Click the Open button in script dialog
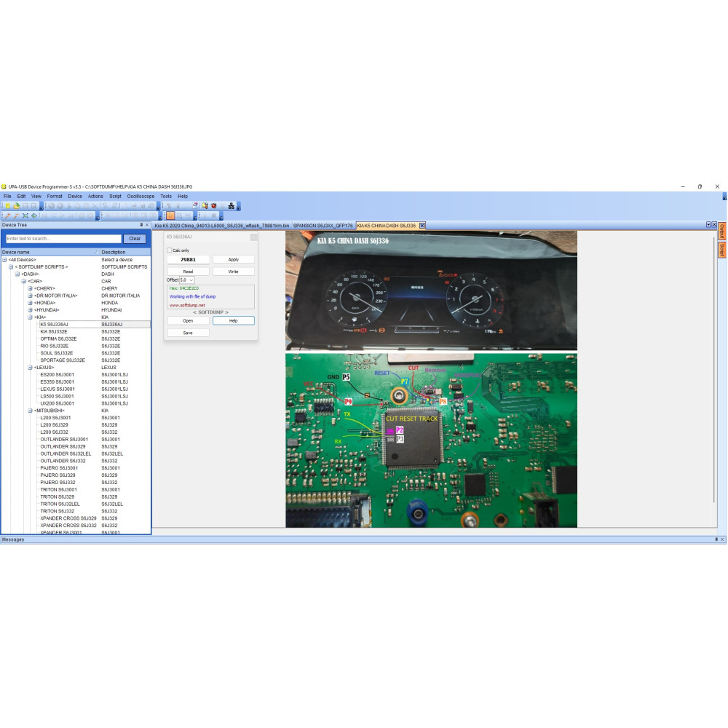The width and height of the screenshot is (728, 728). click(x=188, y=321)
